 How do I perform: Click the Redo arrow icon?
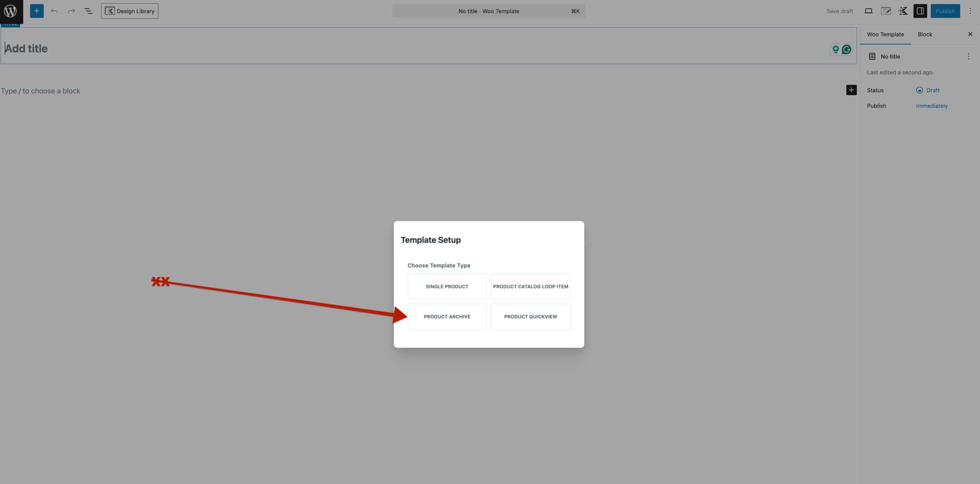click(71, 11)
